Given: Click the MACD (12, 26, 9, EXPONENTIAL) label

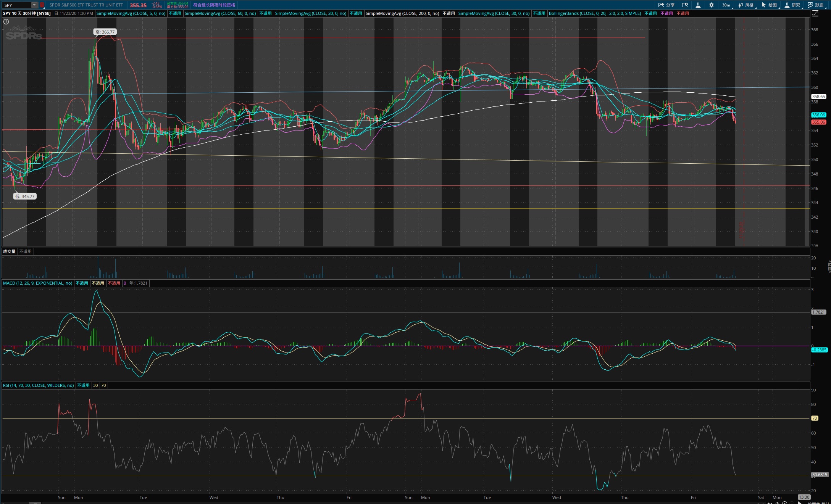Looking at the screenshot, I should point(37,283).
